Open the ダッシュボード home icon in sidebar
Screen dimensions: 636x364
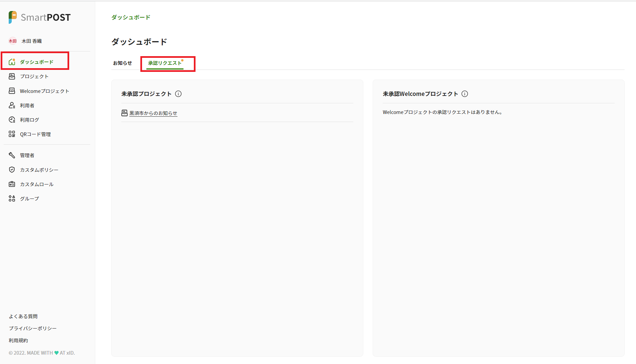(12, 62)
